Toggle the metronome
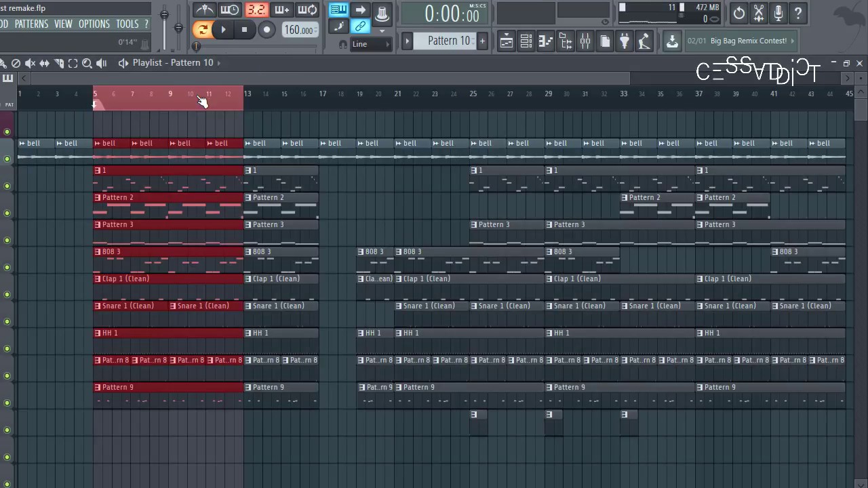This screenshot has width=868, height=488. 204,10
